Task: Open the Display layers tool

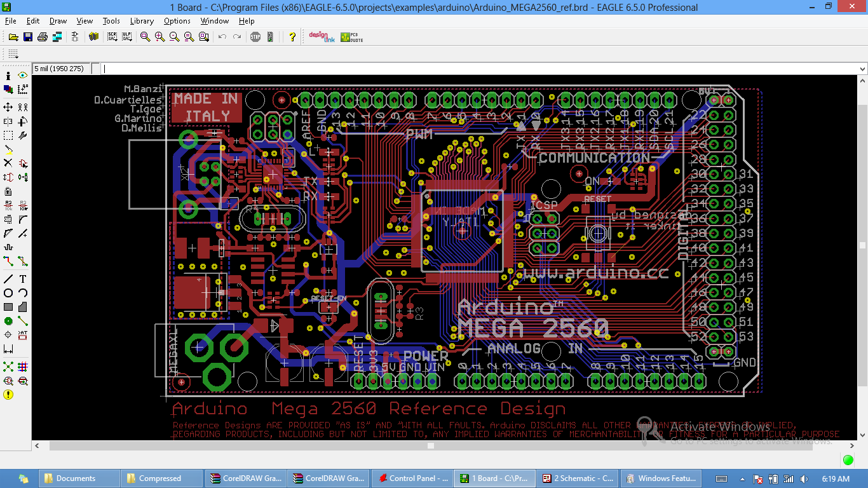Action: coord(8,90)
